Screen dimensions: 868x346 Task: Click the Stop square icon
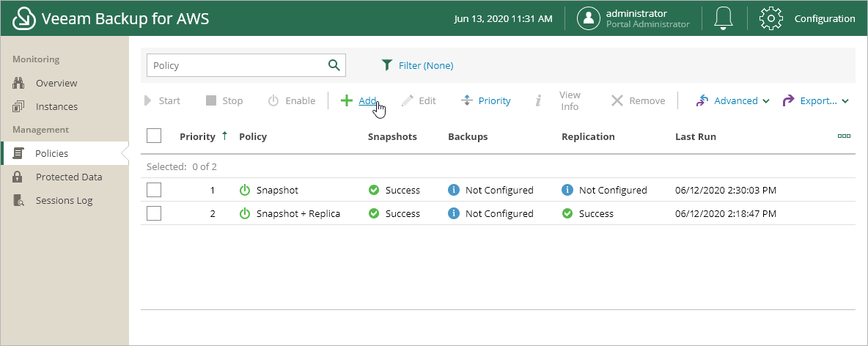211,100
